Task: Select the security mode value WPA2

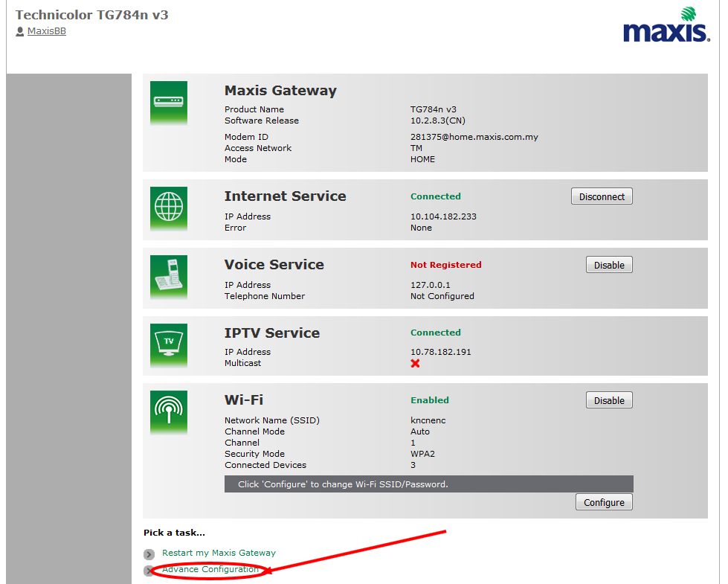Action: 422,454
